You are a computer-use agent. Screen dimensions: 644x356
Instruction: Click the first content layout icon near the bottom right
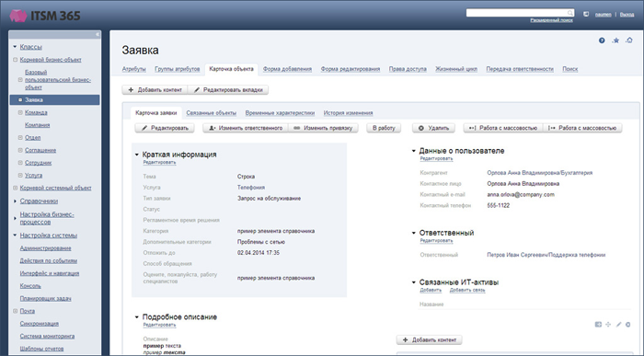pos(598,325)
